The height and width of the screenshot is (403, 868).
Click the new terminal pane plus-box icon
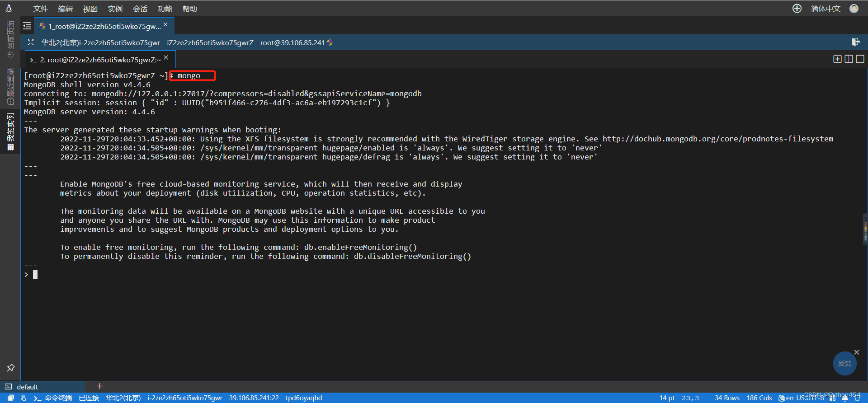click(837, 59)
